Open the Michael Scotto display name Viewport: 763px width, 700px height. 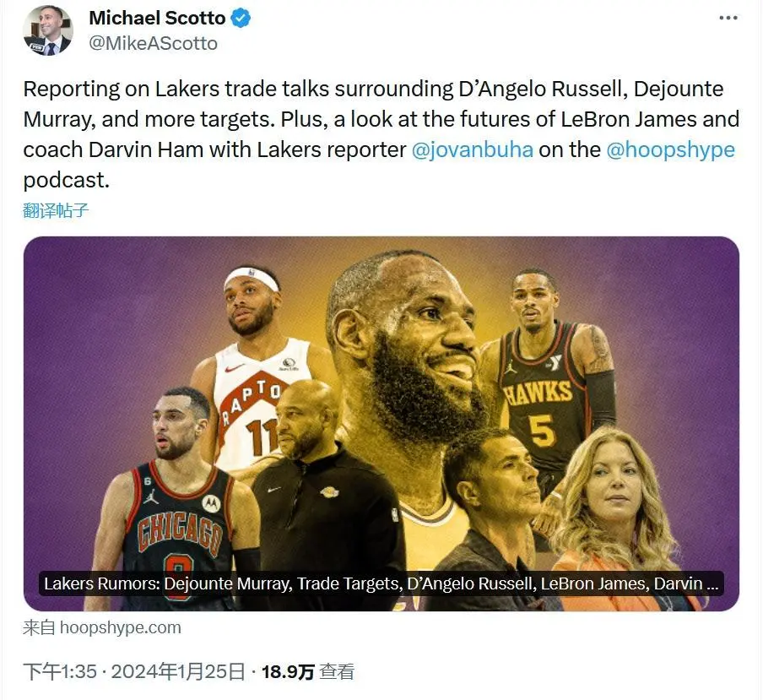157,18
